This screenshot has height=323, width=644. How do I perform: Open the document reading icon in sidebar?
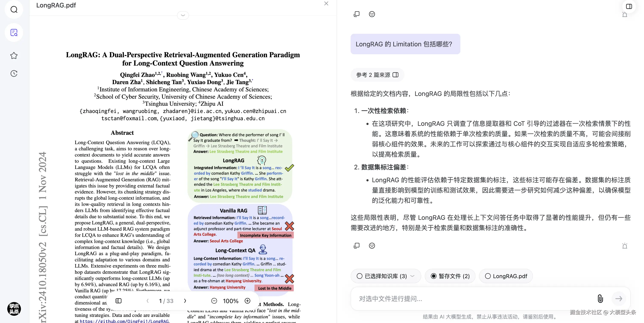(14, 32)
